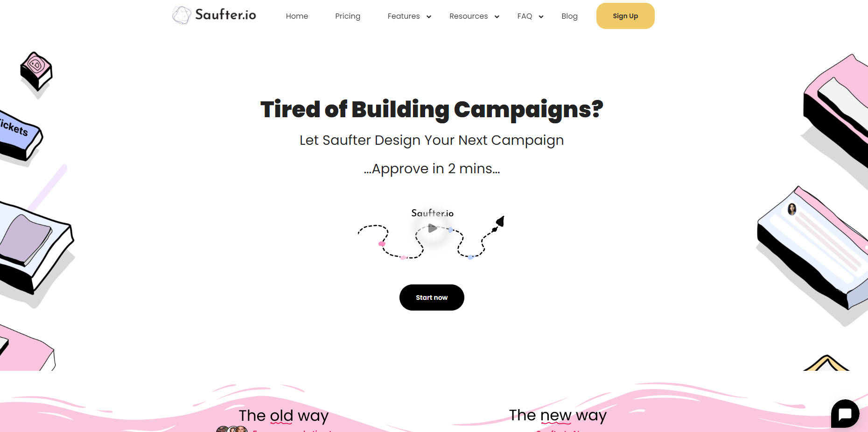Image resolution: width=868 pixels, height=432 pixels.
Task: Expand the FAQ dropdown chevron
Action: 541,17
